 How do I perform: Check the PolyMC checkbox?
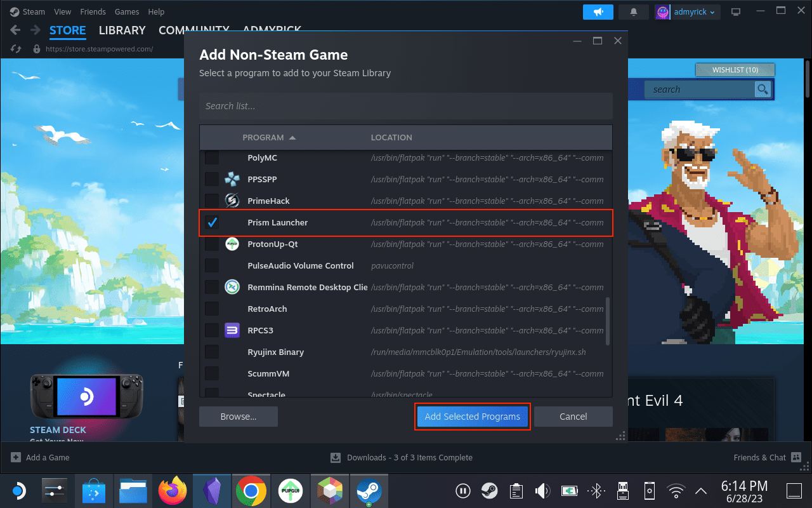[x=212, y=157]
